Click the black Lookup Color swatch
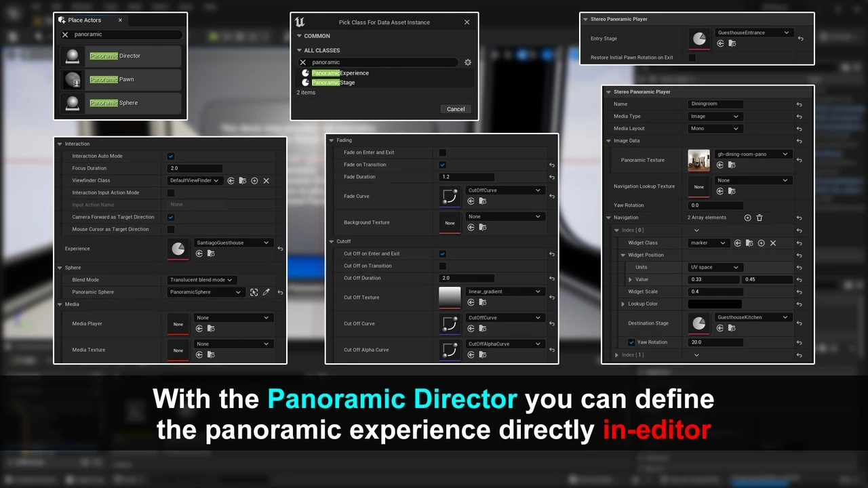The width and height of the screenshot is (868, 488). click(715, 304)
